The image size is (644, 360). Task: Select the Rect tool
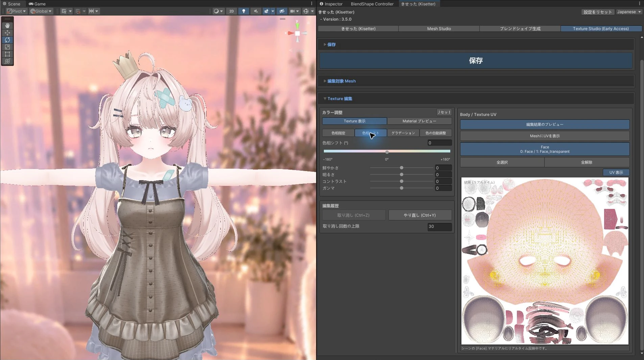click(7, 54)
